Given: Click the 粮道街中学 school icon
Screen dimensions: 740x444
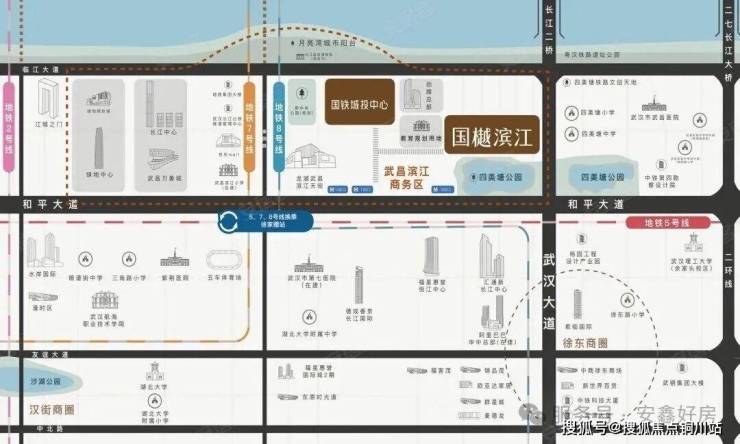Looking at the screenshot, I should (x=85, y=259).
